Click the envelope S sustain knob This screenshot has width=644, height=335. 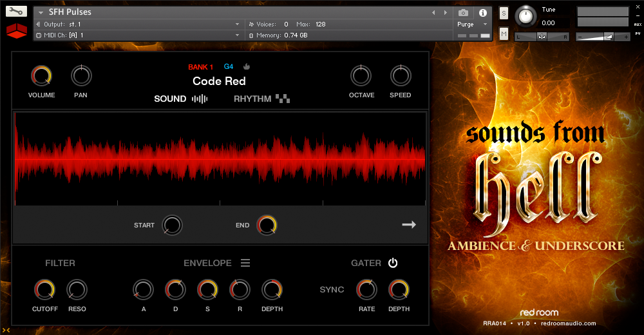tap(207, 289)
